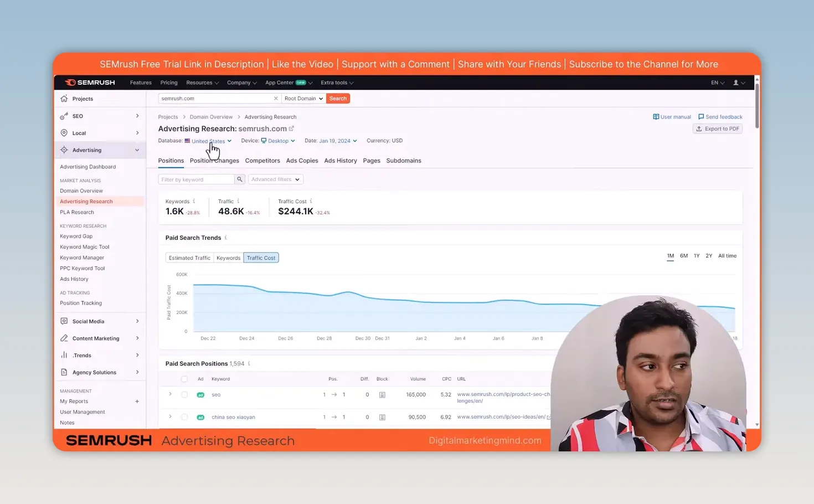Click the Paid Search Trends info icon
This screenshot has height=504, width=814.
(225, 238)
